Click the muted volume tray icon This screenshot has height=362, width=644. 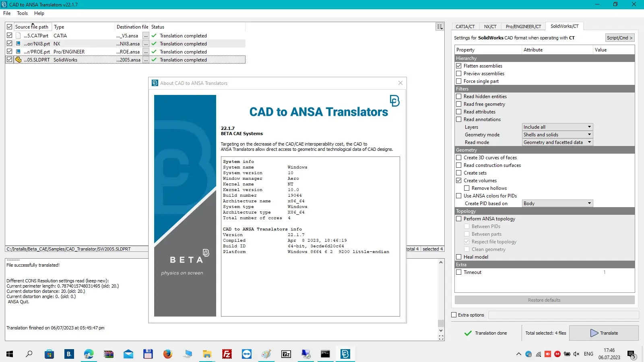(576, 354)
